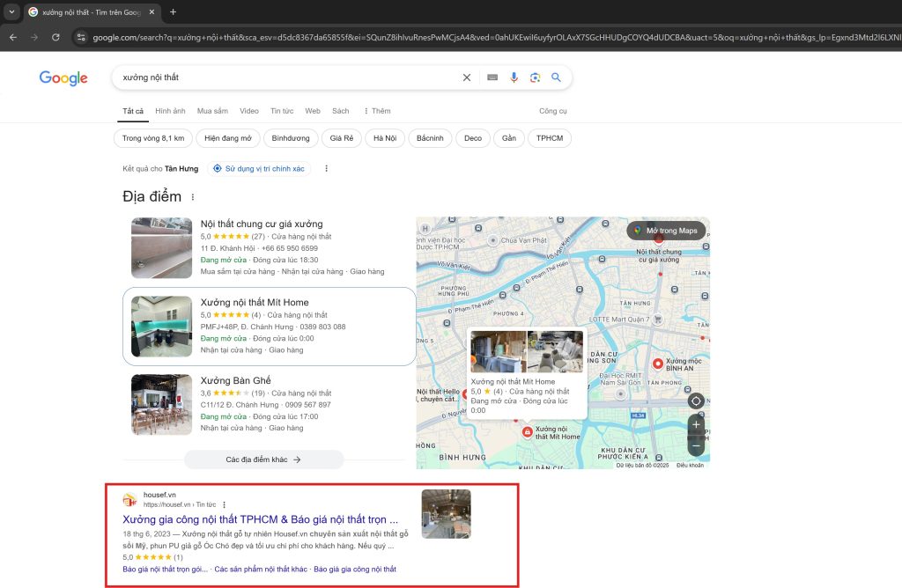Click the Xưởng Bàn Ghế photo thumbnail
Screen dimensions: 902x588
click(x=162, y=405)
